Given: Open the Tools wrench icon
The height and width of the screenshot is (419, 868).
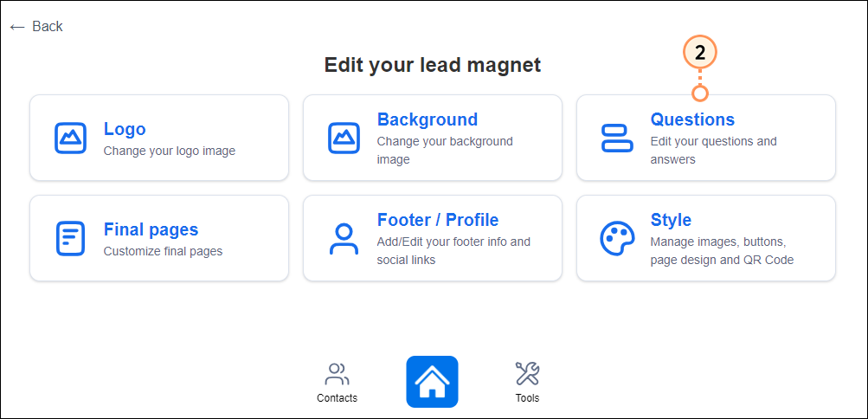Looking at the screenshot, I should pos(527,374).
